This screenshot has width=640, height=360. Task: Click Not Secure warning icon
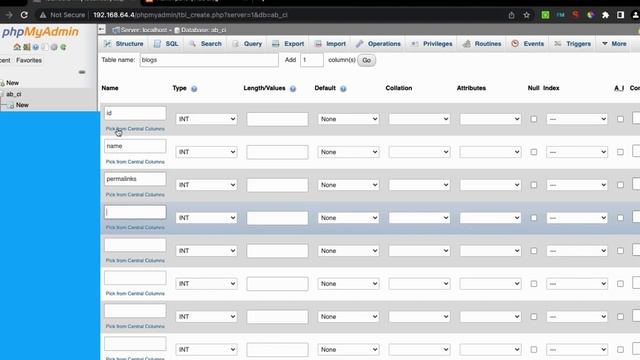pos(43,15)
